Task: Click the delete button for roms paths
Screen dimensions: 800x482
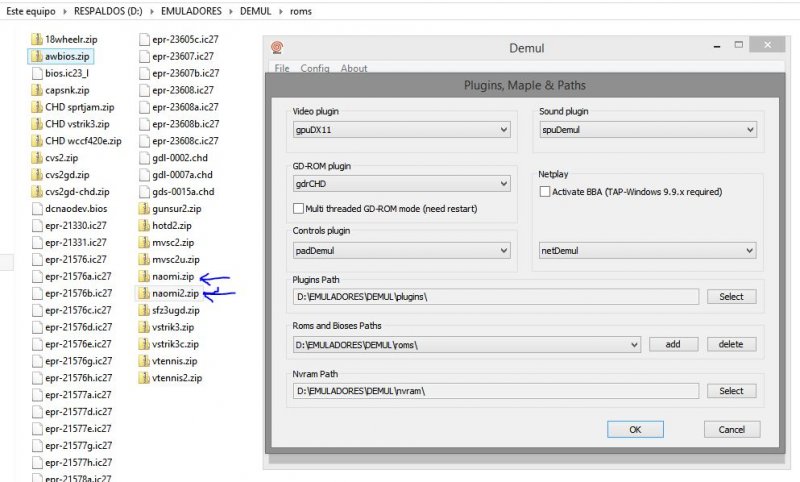Action: point(731,344)
